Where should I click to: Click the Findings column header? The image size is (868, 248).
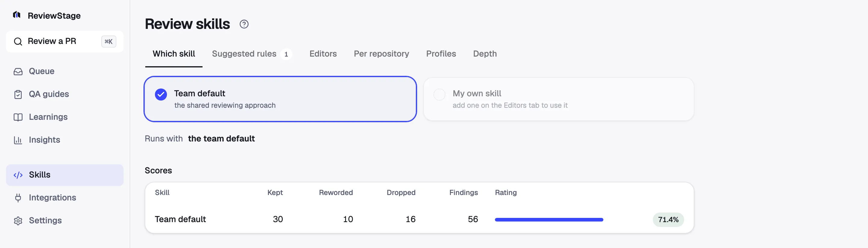463,193
